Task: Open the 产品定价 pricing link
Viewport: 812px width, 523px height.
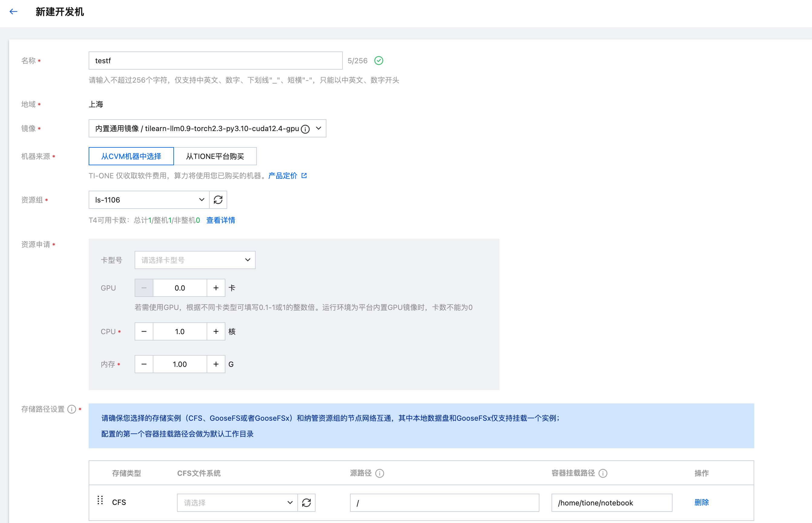Action: click(x=283, y=176)
